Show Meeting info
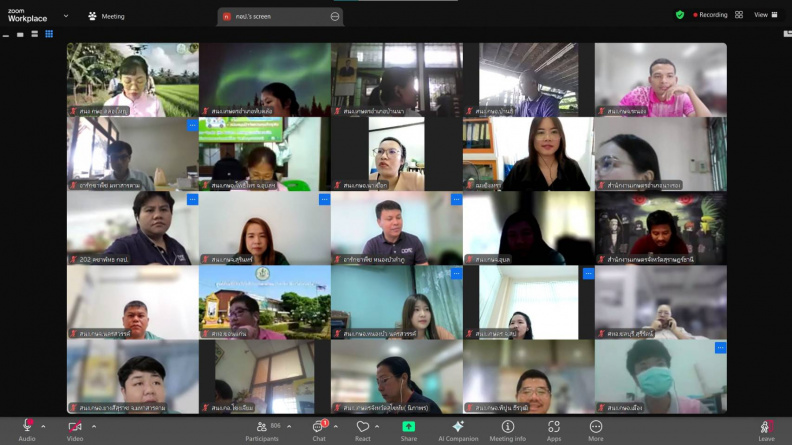 click(x=508, y=431)
